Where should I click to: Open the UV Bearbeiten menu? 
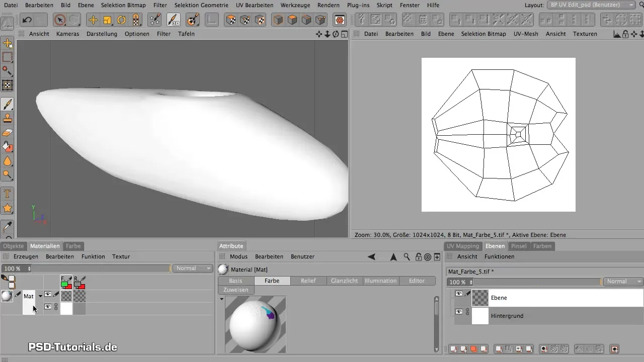pyautogui.click(x=254, y=5)
